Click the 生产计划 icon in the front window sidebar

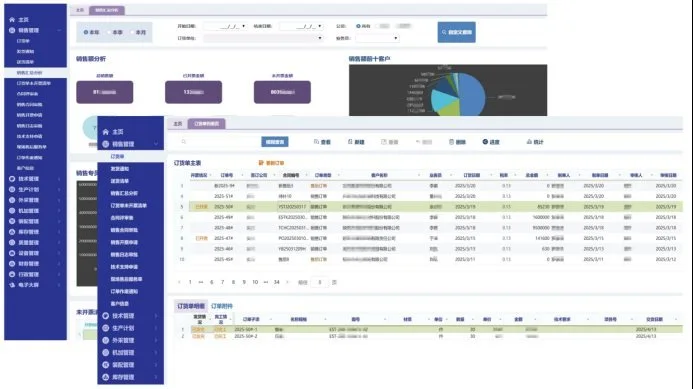point(106,328)
